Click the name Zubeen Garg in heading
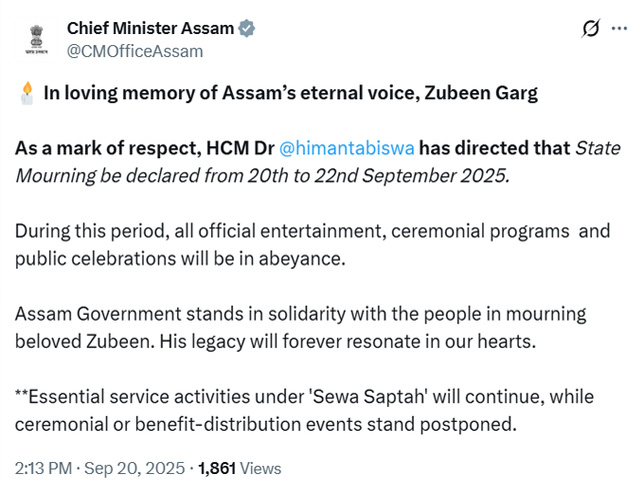 (x=481, y=93)
